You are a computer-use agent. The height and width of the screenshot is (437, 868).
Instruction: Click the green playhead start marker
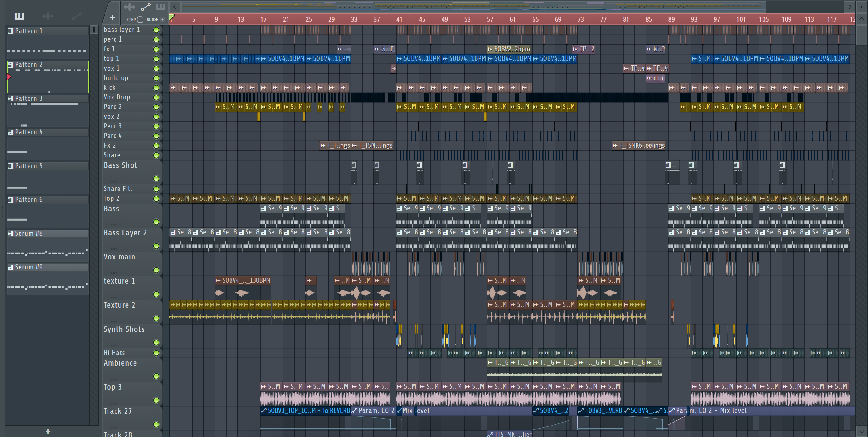(x=171, y=17)
